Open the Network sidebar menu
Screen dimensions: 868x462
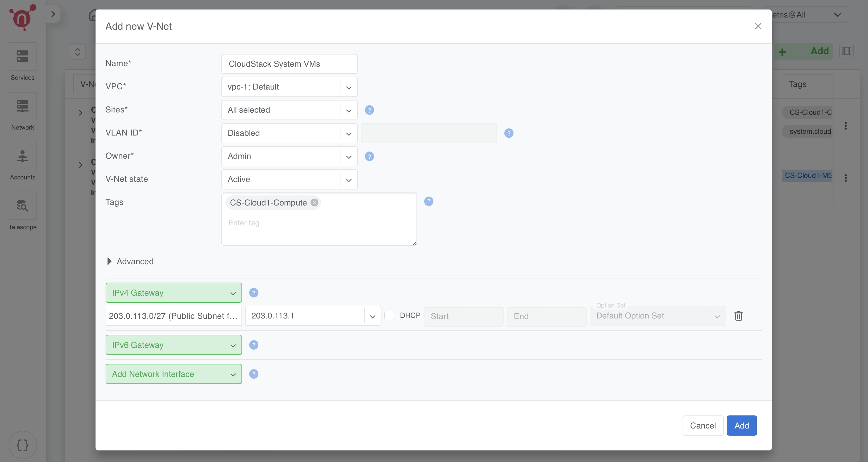click(23, 106)
